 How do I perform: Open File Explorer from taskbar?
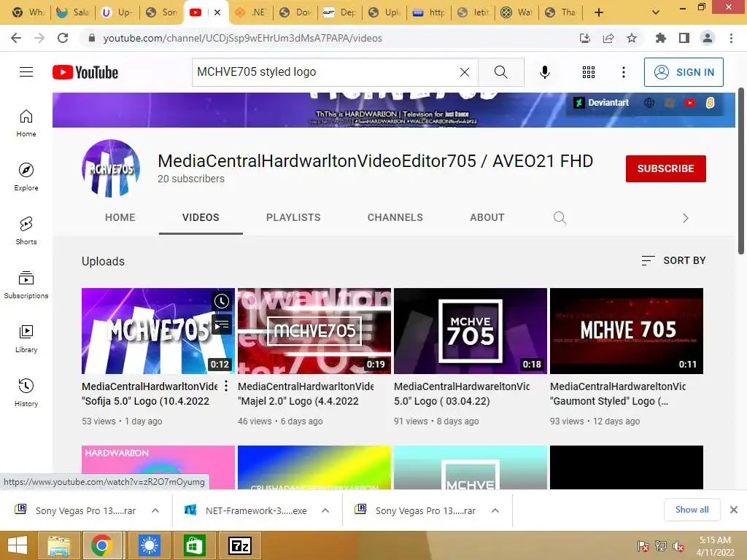58,545
